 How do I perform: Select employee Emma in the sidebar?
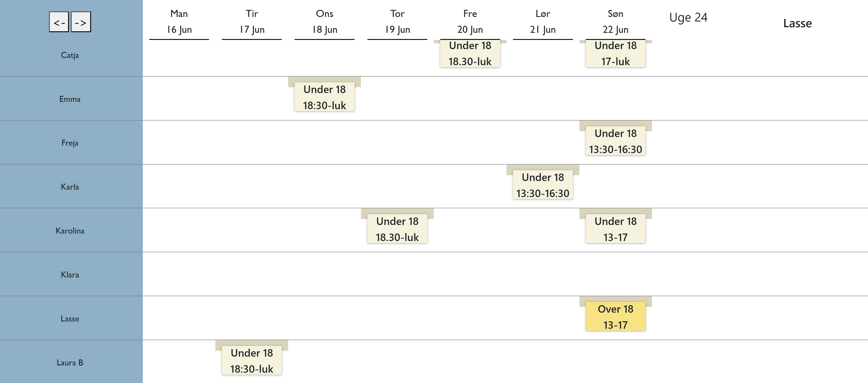70,99
